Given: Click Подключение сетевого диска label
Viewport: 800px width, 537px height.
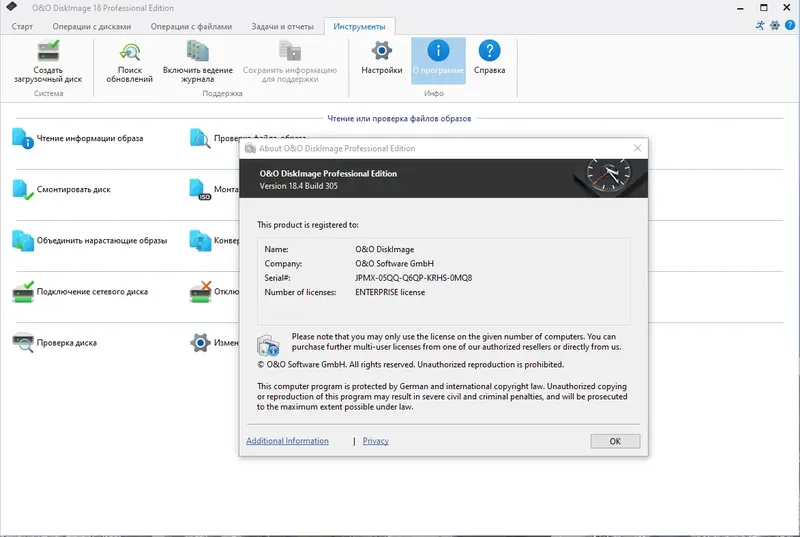Looking at the screenshot, I should click(x=92, y=292).
